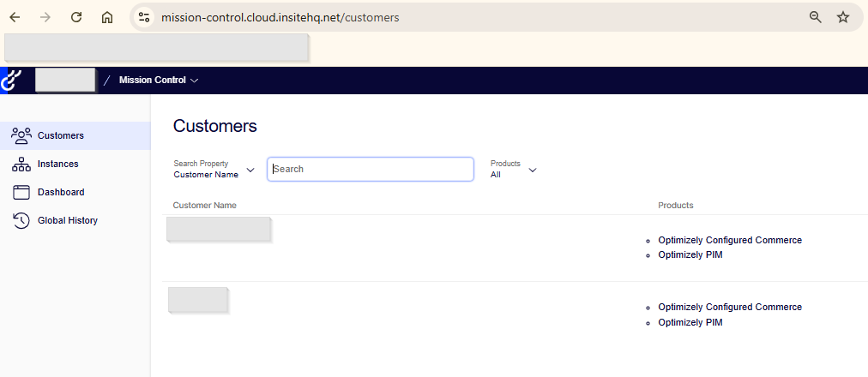Open Global History using the clock icon
Image resolution: width=868 pixels, height=377 pixels.
click(x=21, y=220)
